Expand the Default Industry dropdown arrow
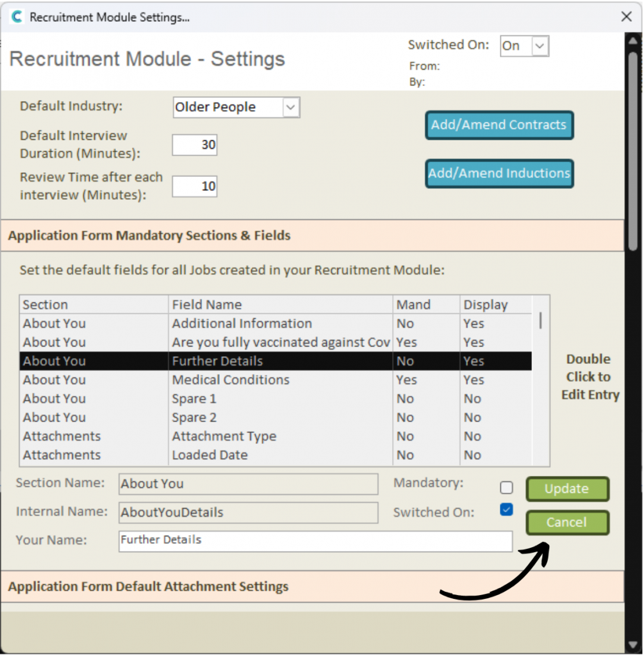This screenshot has width=644, height=656. click(x=291, y=107)
